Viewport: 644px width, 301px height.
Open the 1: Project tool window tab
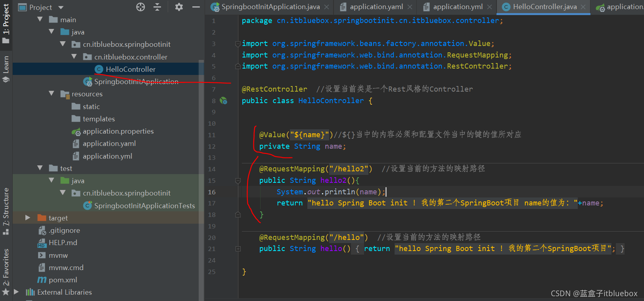pyautogui.click(x=6, y=24)
